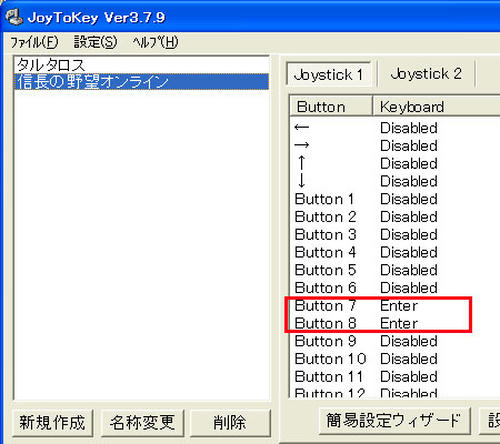Image resolution: width=500 pixels, height=444 pixels.
Task: Click the Disabled value for Button 9
Action: coord(409,341)
